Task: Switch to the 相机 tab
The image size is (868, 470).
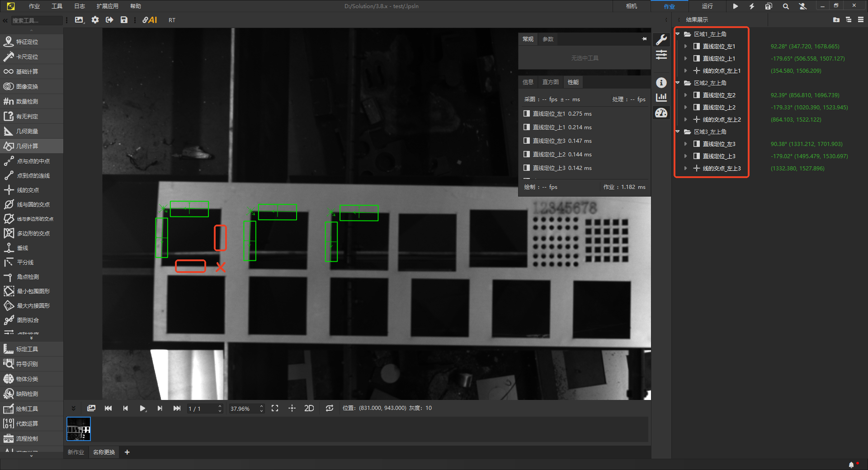Action: click(632, 6)
